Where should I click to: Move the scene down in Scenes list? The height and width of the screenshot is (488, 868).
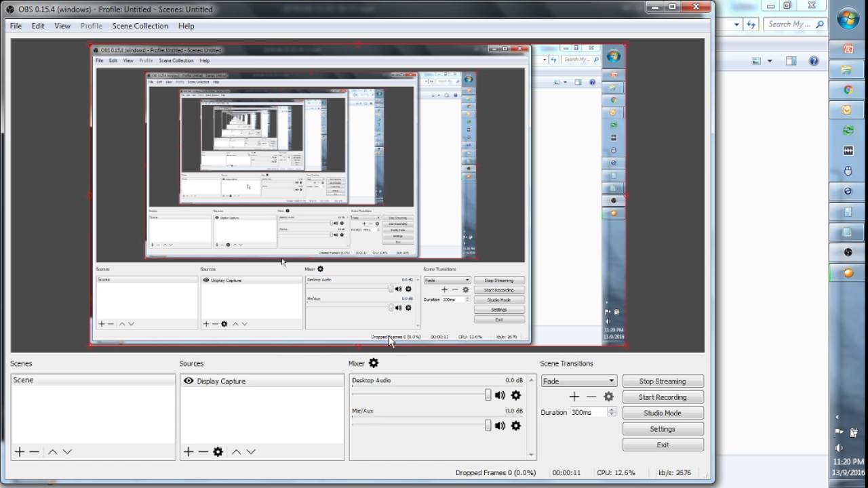(x=67, y=451)
